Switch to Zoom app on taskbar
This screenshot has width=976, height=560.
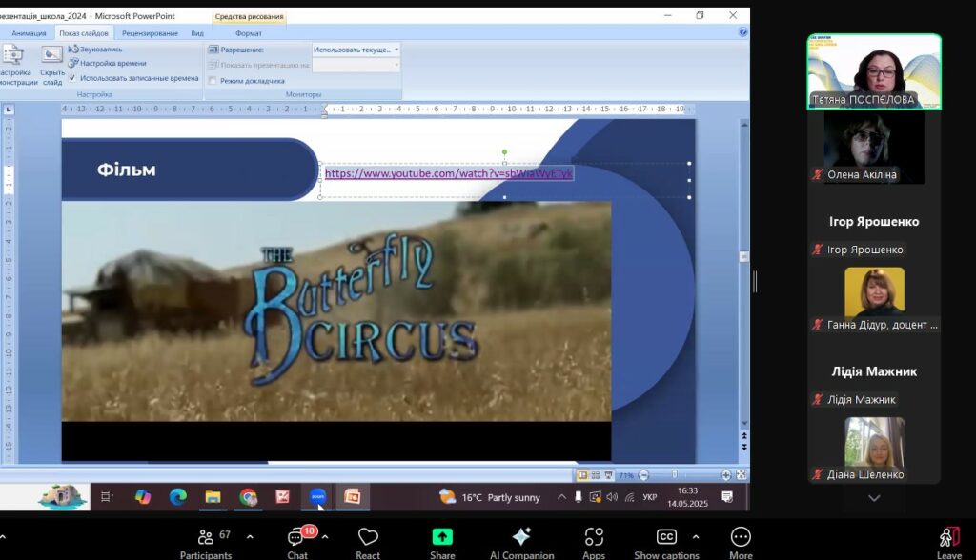pyautogui.click(x=318, y=496)
